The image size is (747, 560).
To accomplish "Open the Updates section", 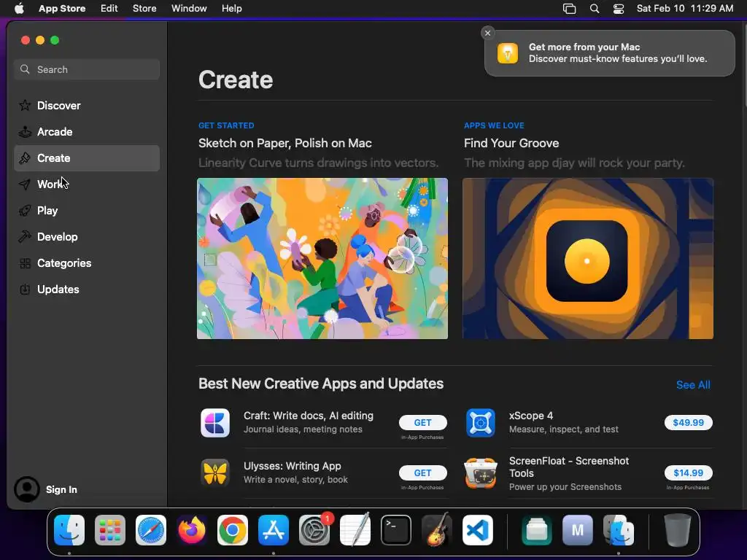I will coord(87,289).
